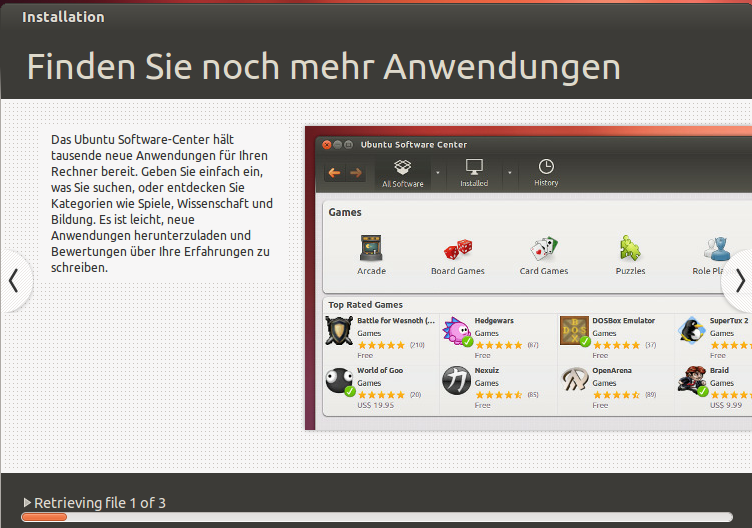This screenshot has height=528, width=752.
Task: Click the Nexuiz game icon
Action: pyautogui.click(x=457, y=380)
